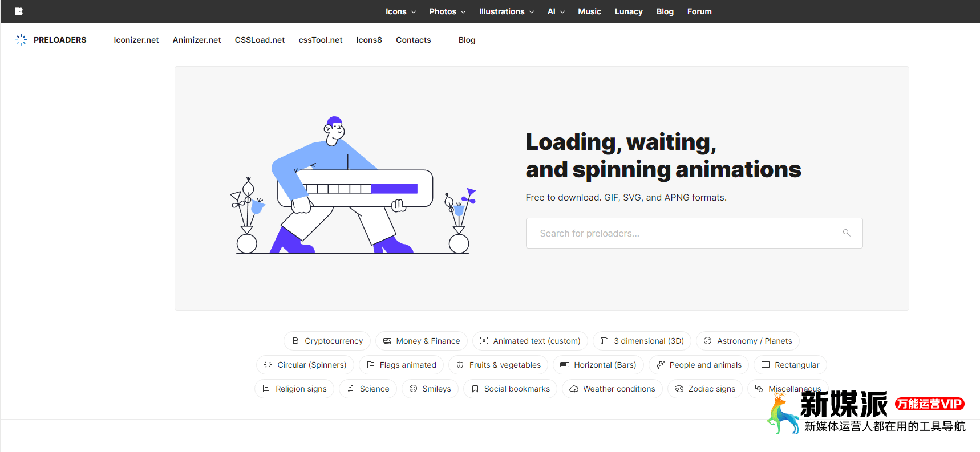Select the Horizontal (Bars) category
The width and height of the screenshot is (980, 452).
(598, 365)
